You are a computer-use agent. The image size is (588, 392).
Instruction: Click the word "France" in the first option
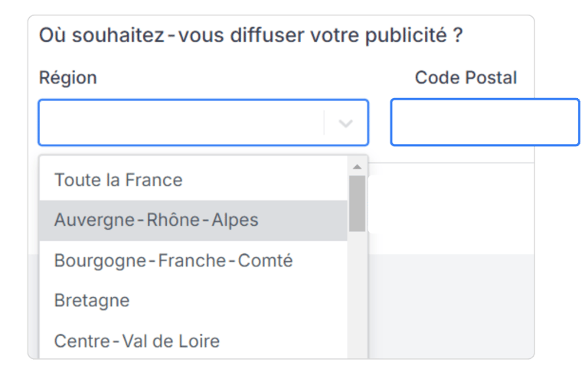pyautogui.click(x=155, y=181)
